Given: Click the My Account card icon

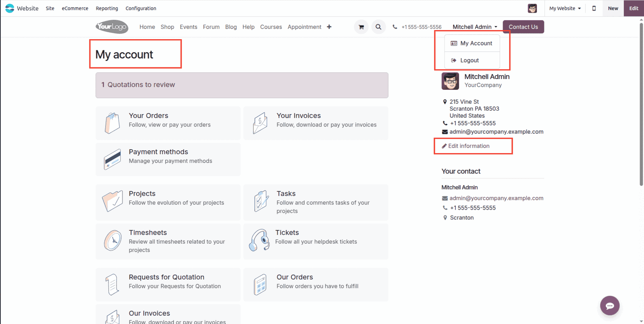Looking at the screenshot, I should (454, 43).
